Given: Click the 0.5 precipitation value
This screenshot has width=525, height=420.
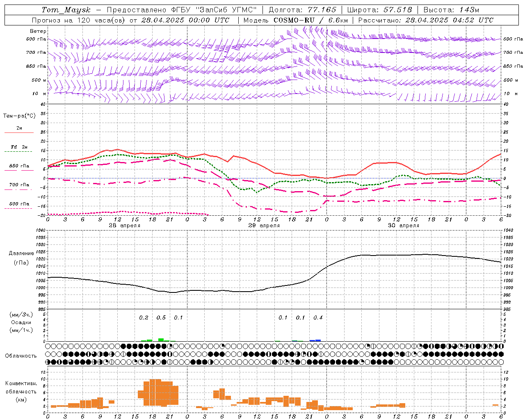Looking at the screenshot, I should coord(161,318).
